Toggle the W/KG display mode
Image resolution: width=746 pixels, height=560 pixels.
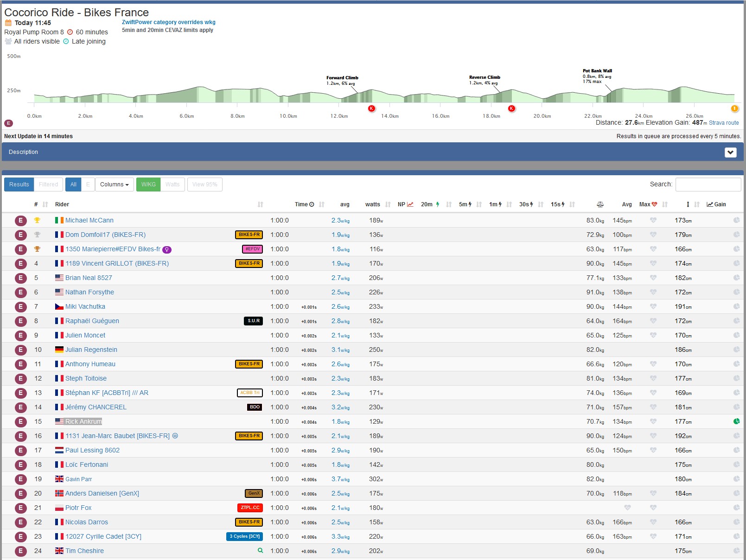click(148, 185)
